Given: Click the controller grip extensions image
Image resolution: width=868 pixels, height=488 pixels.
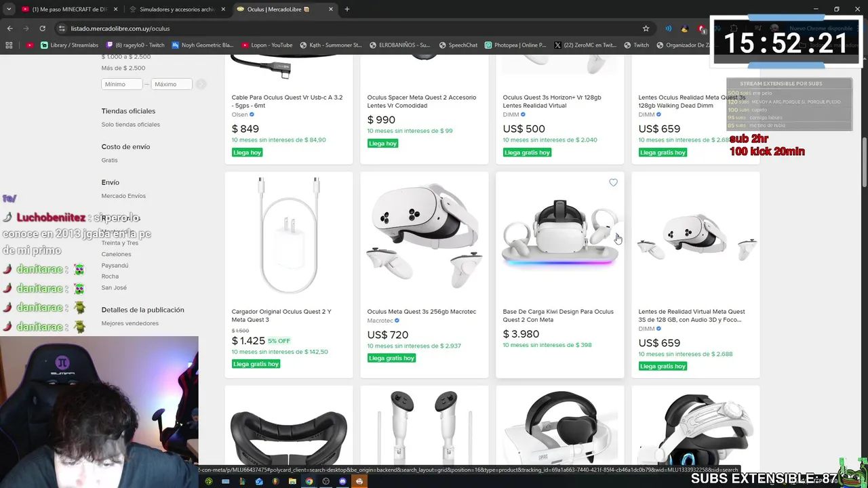Looking at the screenshot, I should coord(425,427).
